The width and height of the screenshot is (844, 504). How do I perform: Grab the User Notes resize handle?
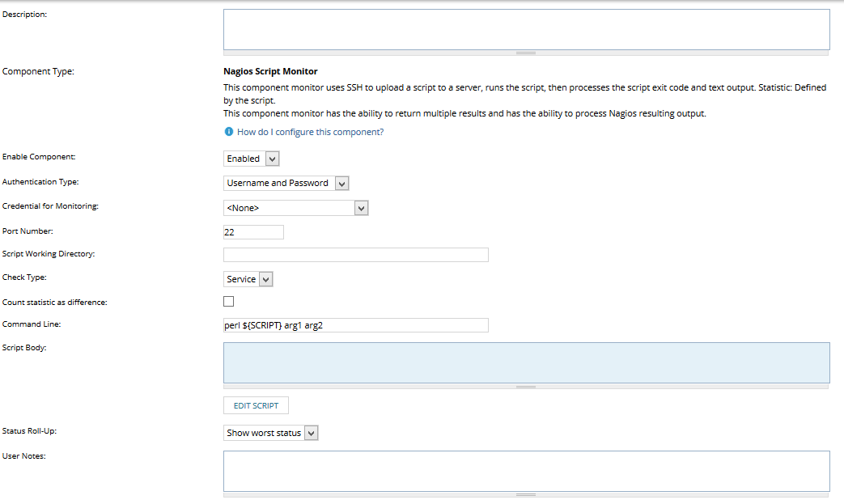click(x=526, y=494)
